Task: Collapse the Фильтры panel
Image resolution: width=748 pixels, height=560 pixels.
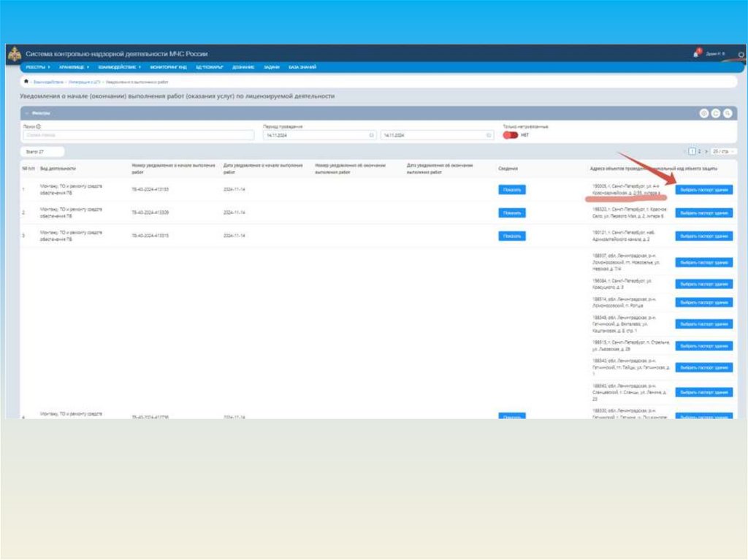Action: pos(27,113)
